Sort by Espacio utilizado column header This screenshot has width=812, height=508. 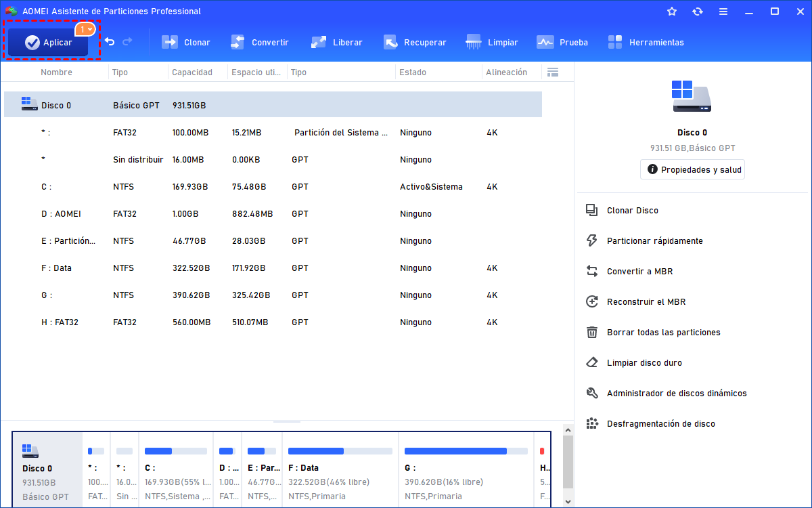257,72
